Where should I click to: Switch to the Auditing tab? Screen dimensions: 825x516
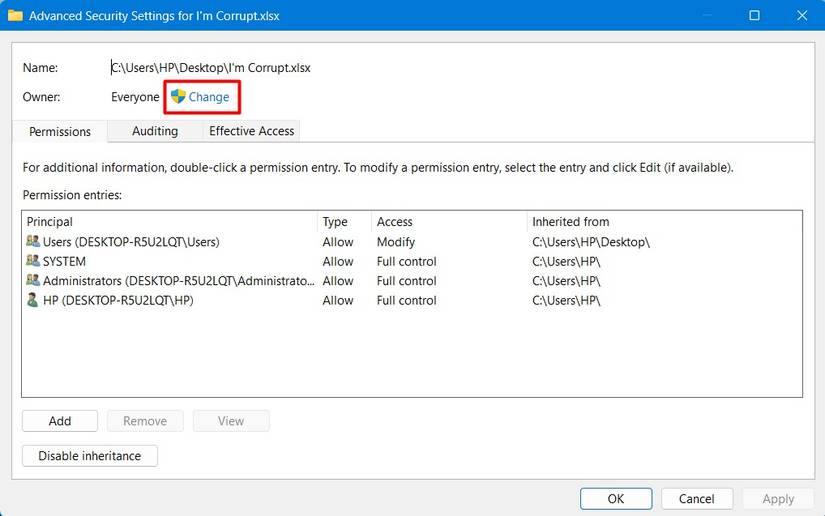(155, 131)
